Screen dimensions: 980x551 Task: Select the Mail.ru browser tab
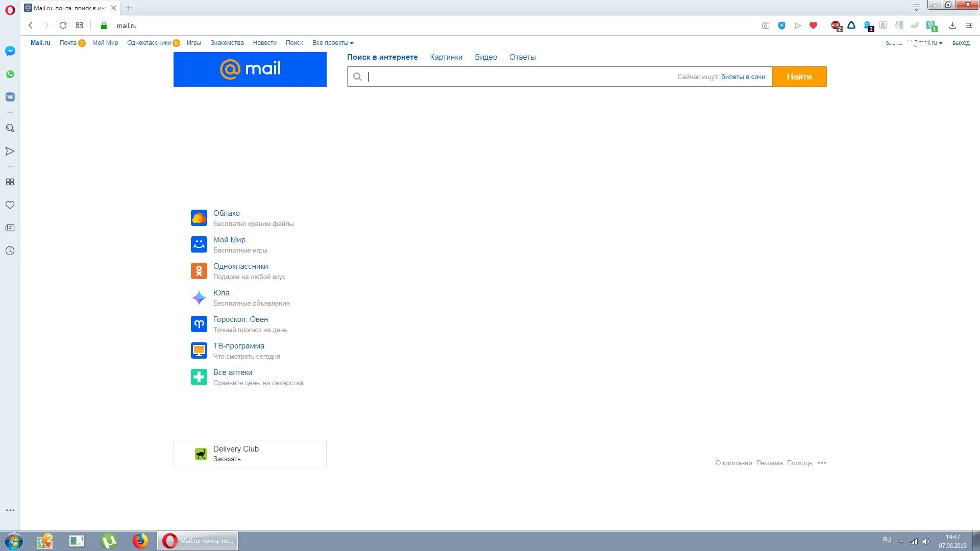(69, 8)
